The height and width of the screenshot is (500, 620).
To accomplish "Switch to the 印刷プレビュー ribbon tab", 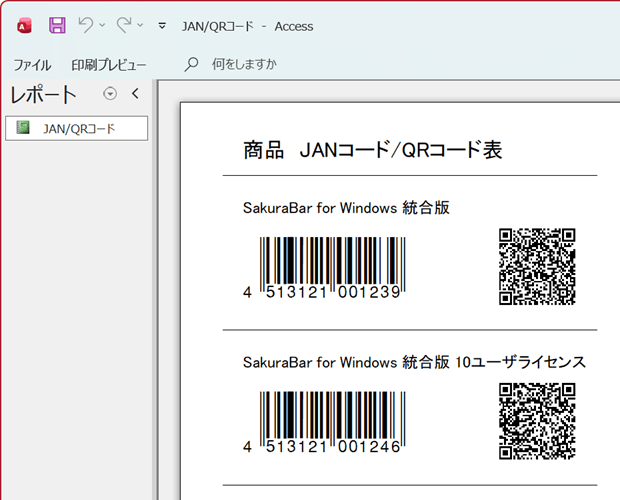I will [x=109, y=65].
